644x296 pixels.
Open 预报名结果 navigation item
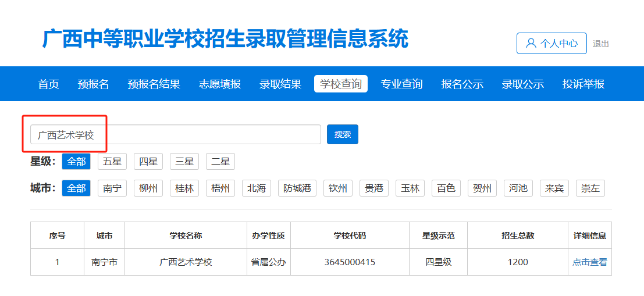[154, 84]
